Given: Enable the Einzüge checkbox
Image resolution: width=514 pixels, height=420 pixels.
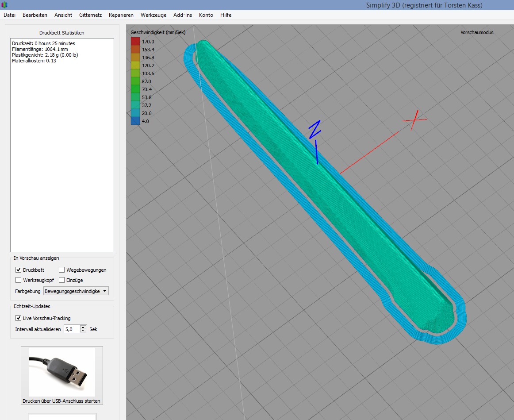Looking at the screenshot, I should click(62, 280).
